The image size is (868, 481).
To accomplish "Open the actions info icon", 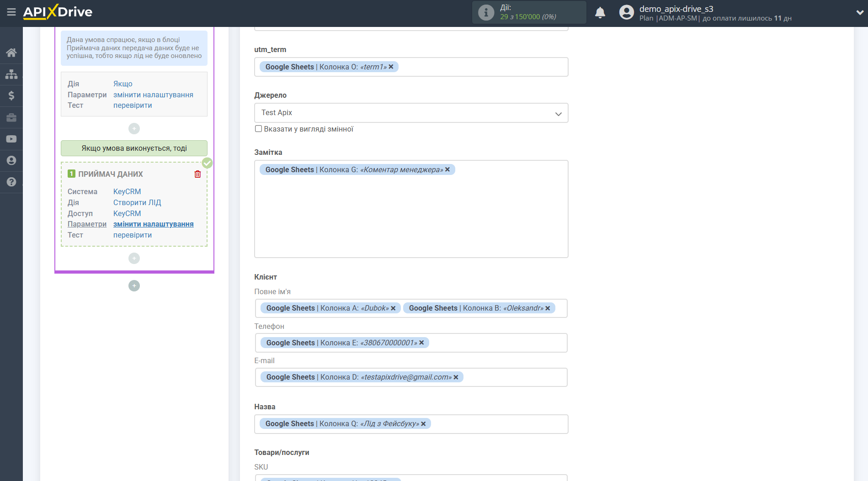I will pos(486,12).
